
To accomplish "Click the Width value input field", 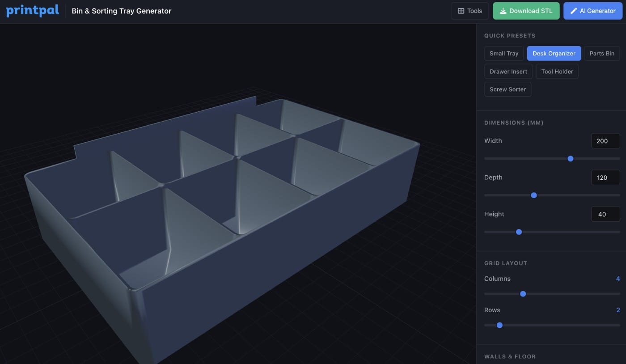I will 605,141.
